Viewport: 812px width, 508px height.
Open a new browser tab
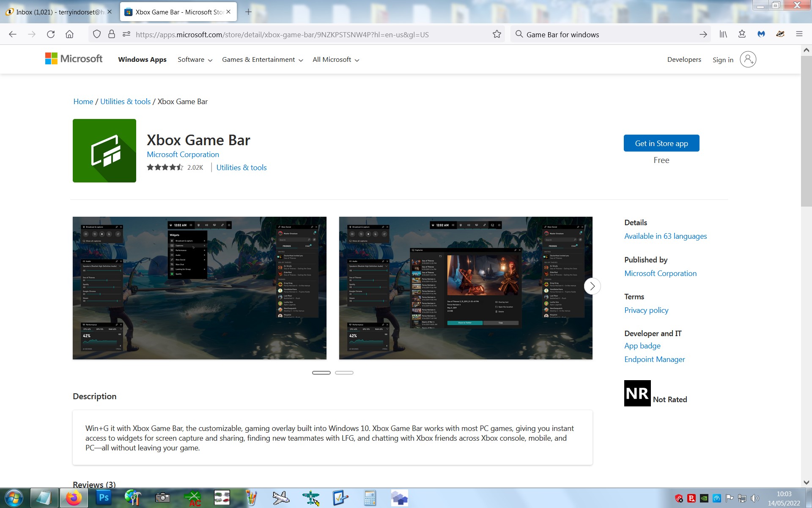coord(249,12)
